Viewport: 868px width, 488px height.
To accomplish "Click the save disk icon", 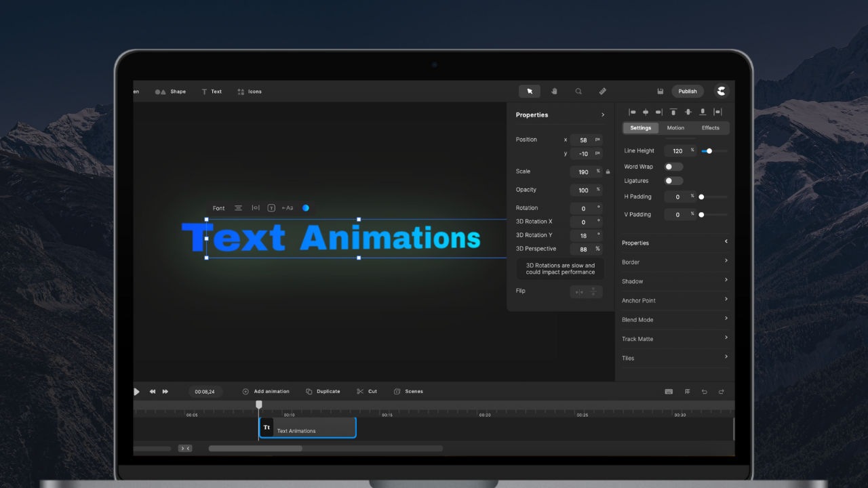I will pyautogui.click(x=660, y=91).
